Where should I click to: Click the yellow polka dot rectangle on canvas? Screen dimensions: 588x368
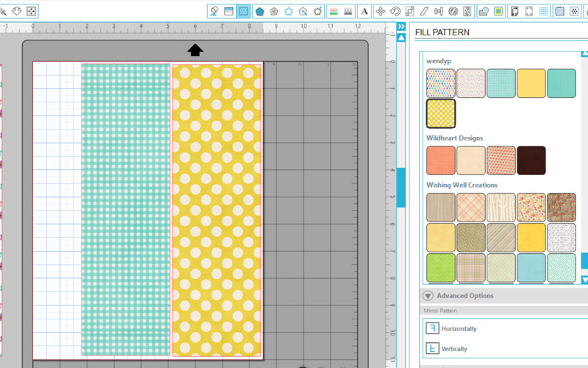point(216,210)
